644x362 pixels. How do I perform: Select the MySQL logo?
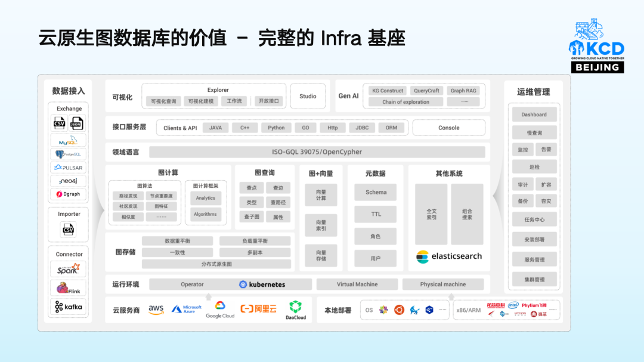point(68,141)
